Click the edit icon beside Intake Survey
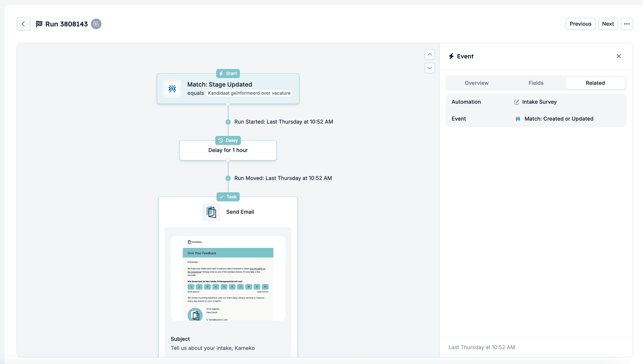Screen dimensions: 643x364 (x=516, y=102)
